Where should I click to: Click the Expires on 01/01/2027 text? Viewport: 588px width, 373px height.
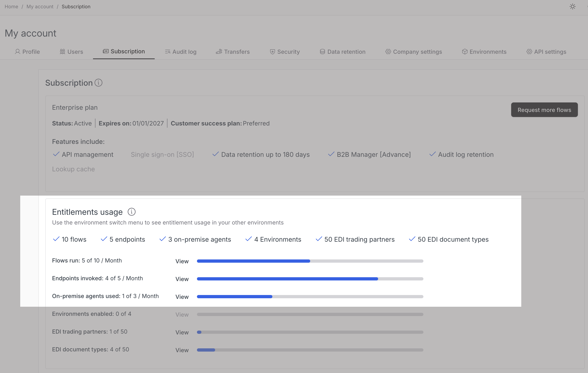131,123
